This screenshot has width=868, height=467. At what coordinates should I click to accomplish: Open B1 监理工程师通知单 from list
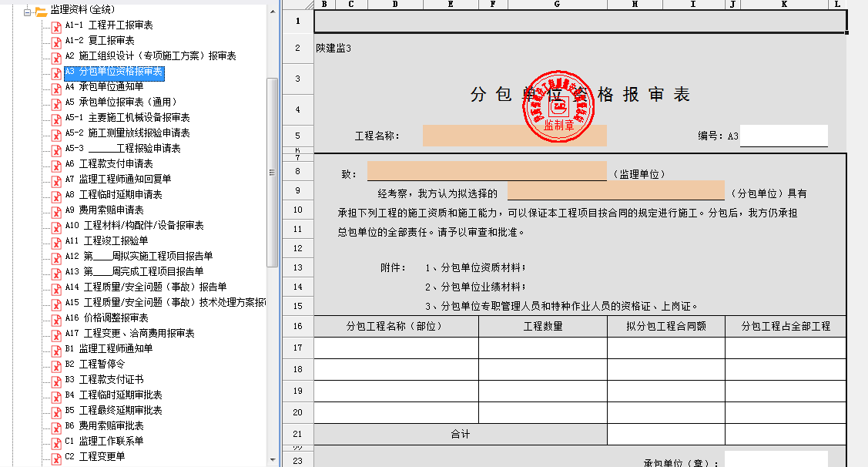click(115, 349)
